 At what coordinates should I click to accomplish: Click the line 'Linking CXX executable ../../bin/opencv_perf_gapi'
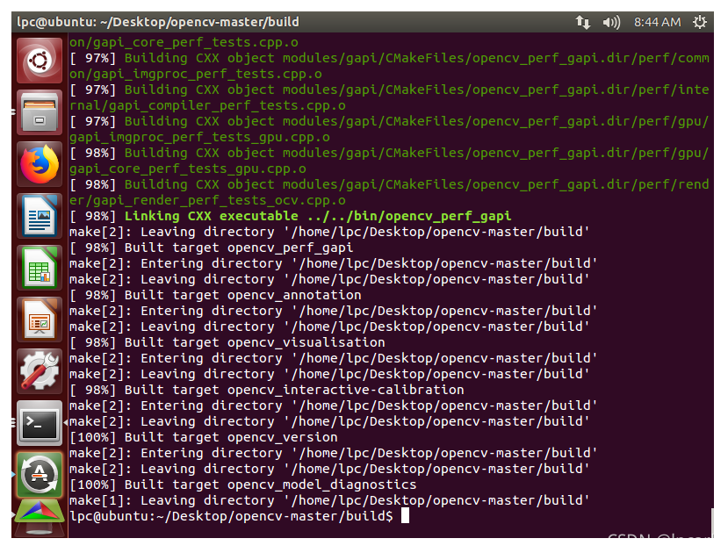pos(318,216)
